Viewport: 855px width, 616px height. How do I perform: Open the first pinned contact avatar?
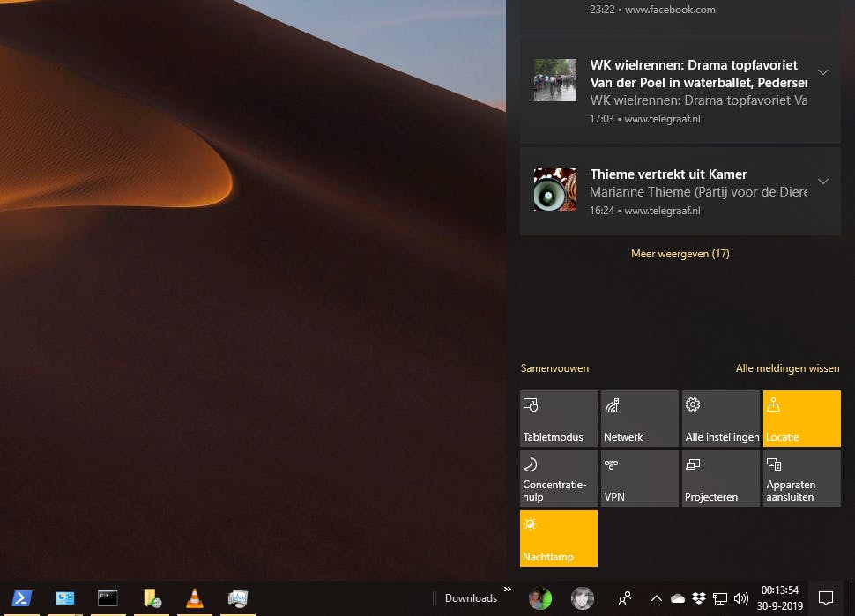539,598
